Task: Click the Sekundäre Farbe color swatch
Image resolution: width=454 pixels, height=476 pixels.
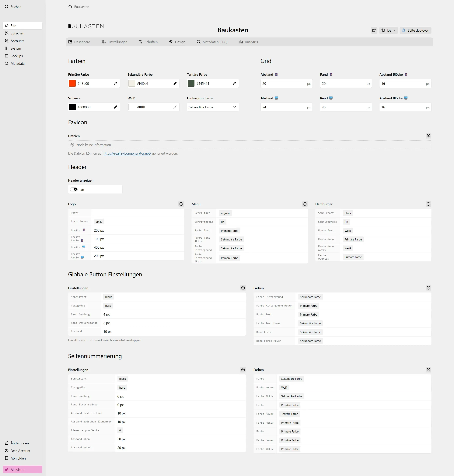Action: click(x=132, y=83)
